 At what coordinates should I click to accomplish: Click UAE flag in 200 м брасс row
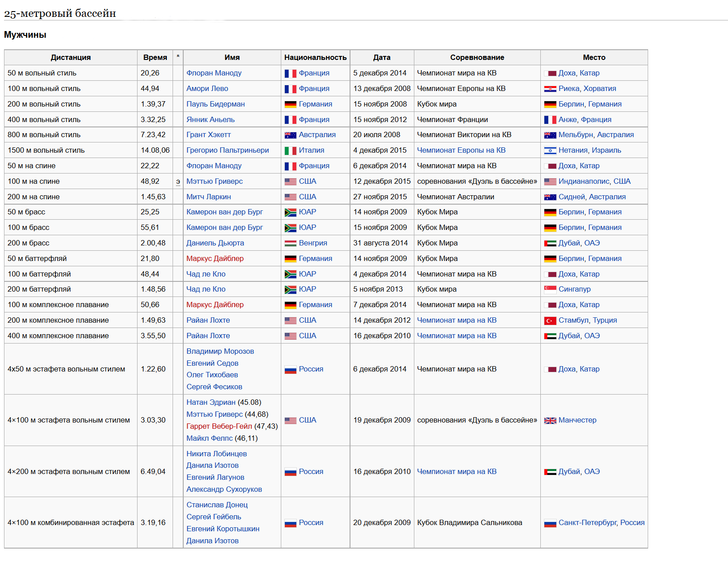coord(550,243)
